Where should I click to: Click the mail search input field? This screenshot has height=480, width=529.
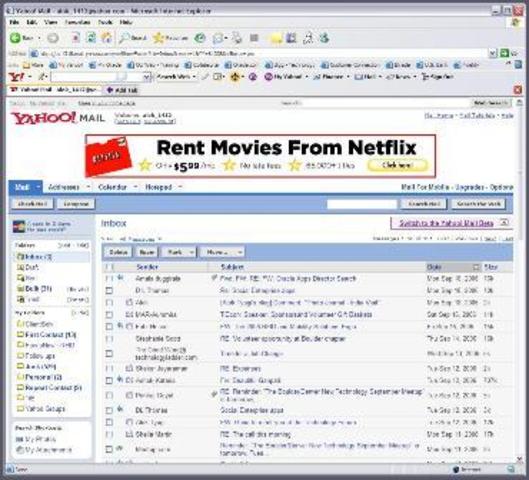pos(362,204)
